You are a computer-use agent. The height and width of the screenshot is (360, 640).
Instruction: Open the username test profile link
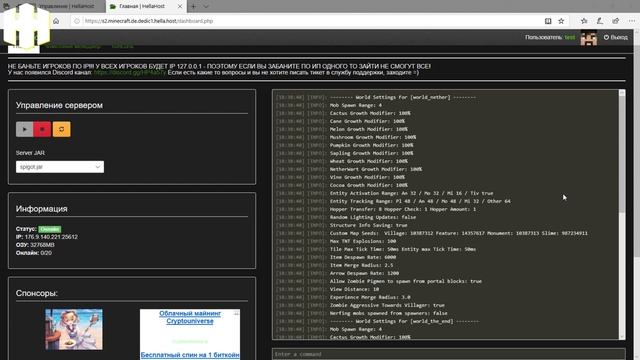pyautogui.click(x=570, y=37)
